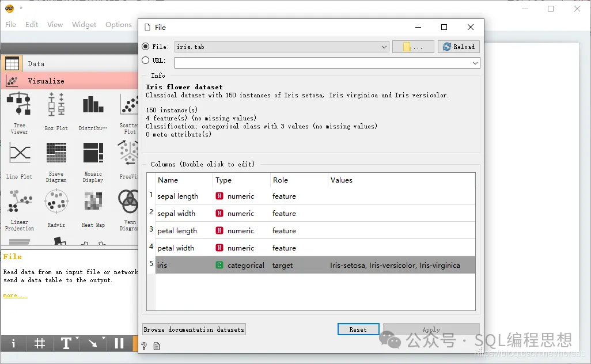
Task: Expand the iris.tab file dropdown
Action: (x=384, y=47)
